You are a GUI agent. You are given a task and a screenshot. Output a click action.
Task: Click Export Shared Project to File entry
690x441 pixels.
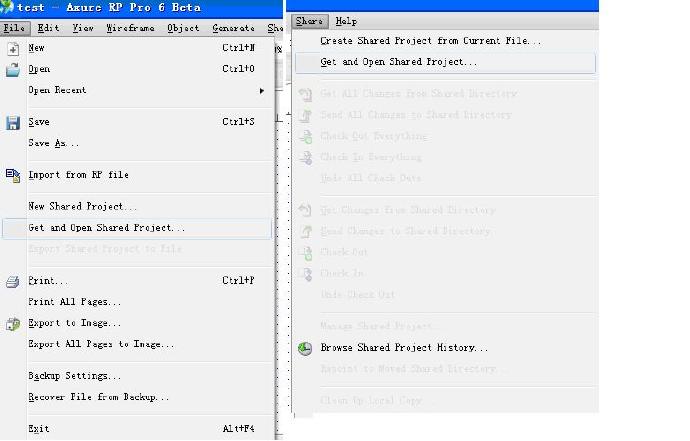(x=105, y=250)
